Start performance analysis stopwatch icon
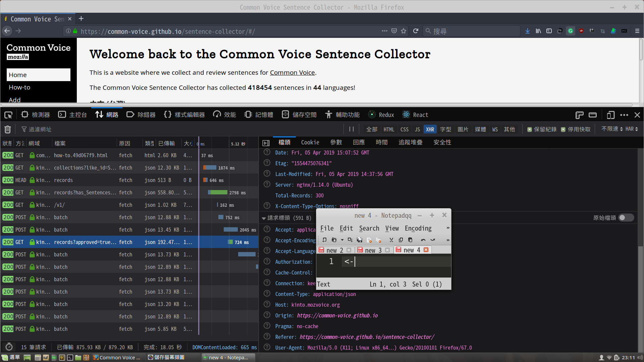 pos(9,347)
